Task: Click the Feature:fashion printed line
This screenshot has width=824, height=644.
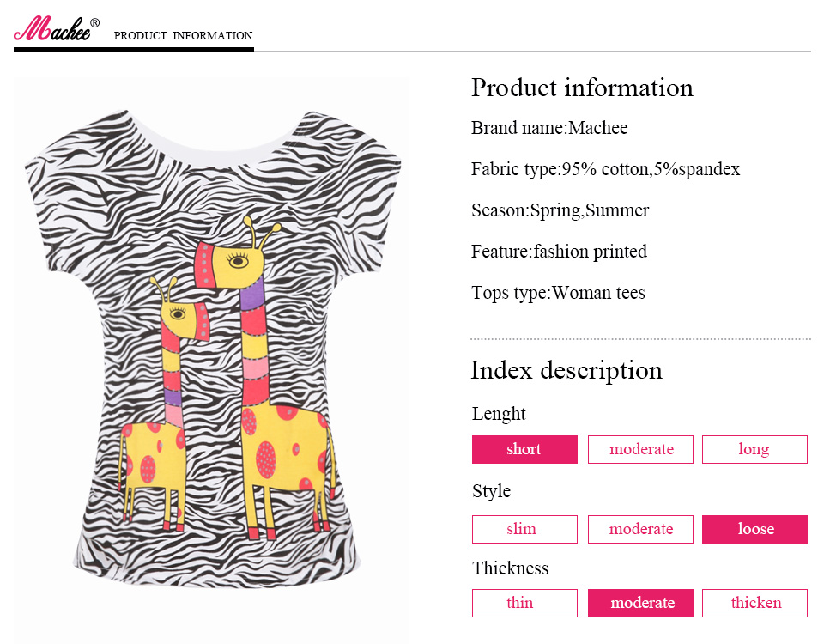Action: (x=559, y=252)
